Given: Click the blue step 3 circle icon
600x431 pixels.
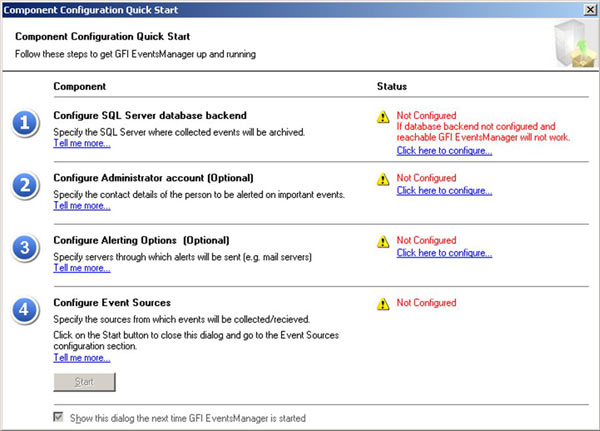Looking at the screenshot, I should (x=25, y=247).
